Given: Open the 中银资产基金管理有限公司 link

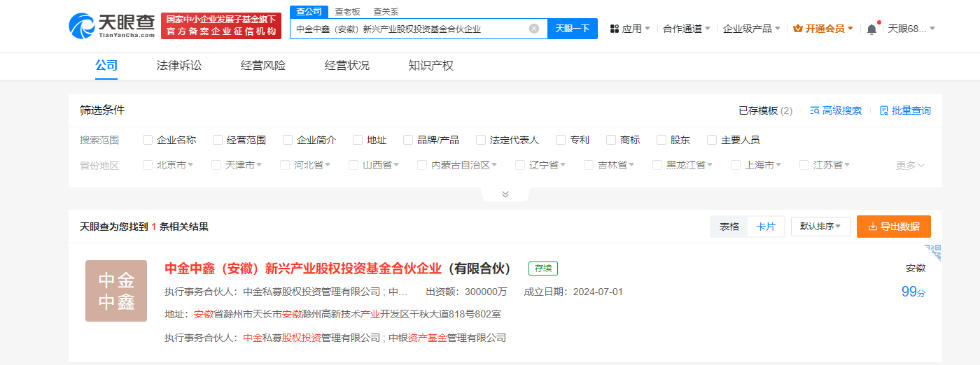Looking at the screenshot, I should pos(447,338).
